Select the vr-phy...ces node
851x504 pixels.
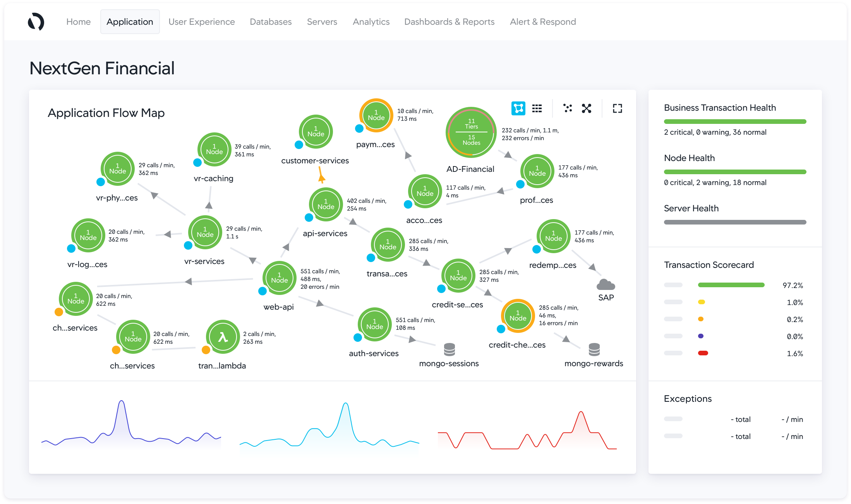tap(117, 169)
